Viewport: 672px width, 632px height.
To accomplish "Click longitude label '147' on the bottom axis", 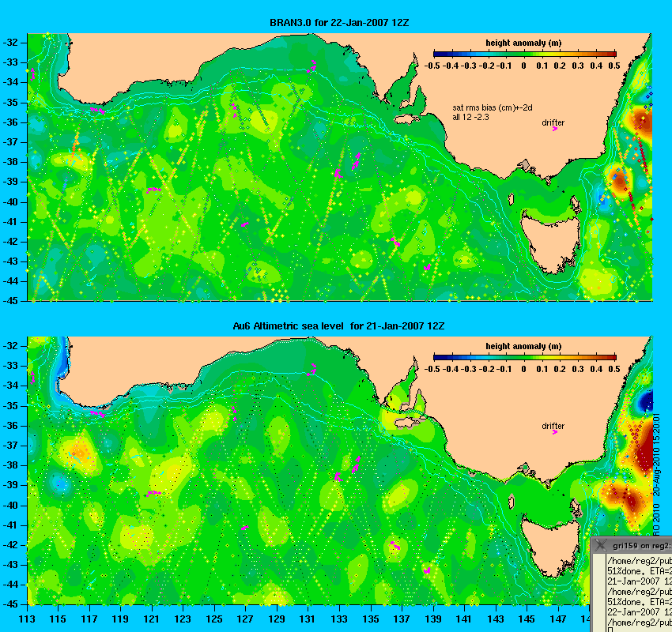I will 558,619.
